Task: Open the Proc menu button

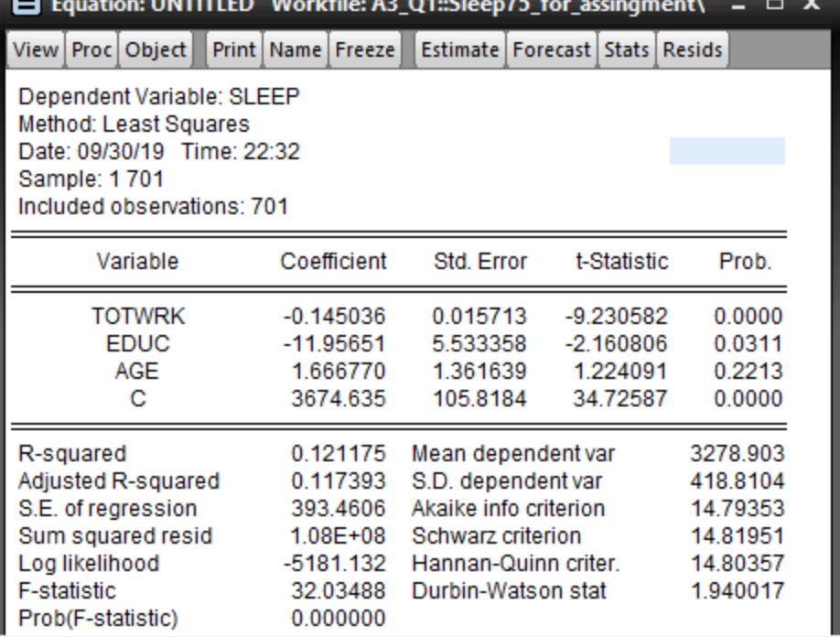Action: pyautogui.click(x=92, y=49)
